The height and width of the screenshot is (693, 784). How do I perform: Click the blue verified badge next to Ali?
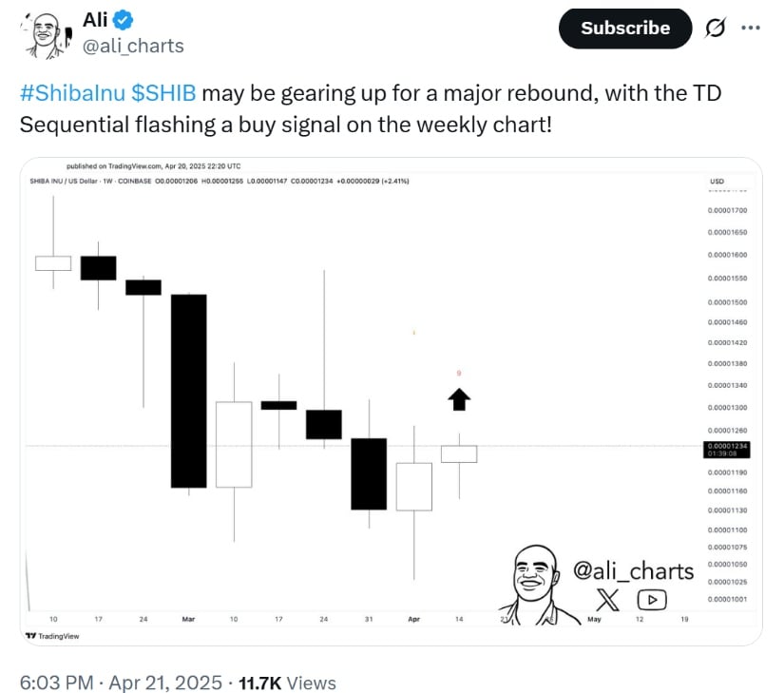coord(125,20)
